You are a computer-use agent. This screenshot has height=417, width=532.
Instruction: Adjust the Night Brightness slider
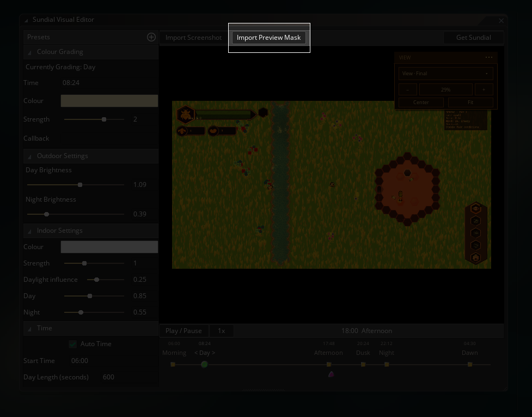coord(75,214)
